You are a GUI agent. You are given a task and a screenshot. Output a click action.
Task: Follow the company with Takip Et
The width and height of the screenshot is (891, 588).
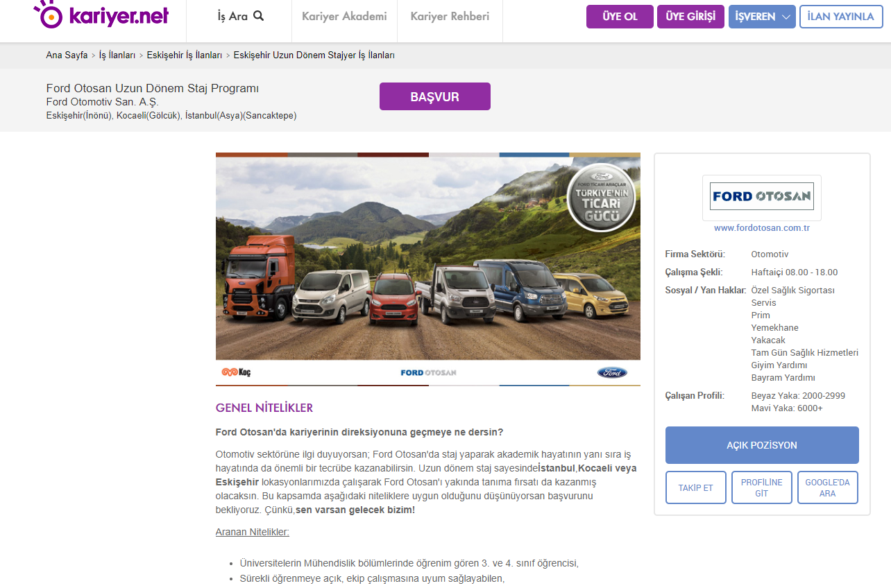point(696,487)
